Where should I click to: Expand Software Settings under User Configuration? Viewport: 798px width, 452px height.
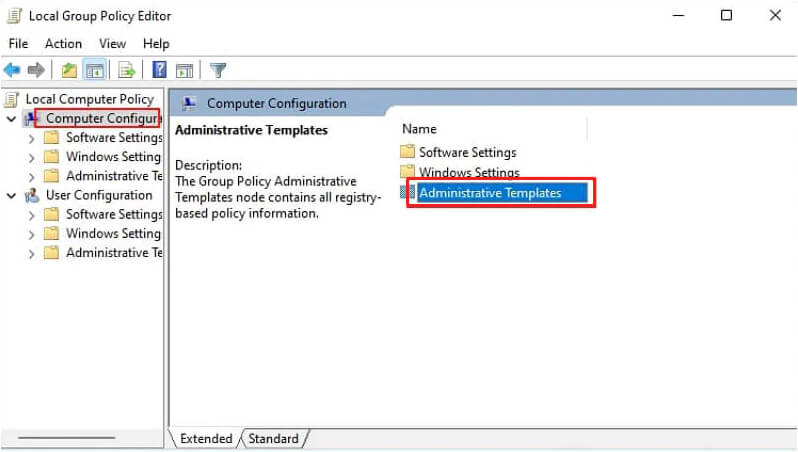[x=32, y=215]
